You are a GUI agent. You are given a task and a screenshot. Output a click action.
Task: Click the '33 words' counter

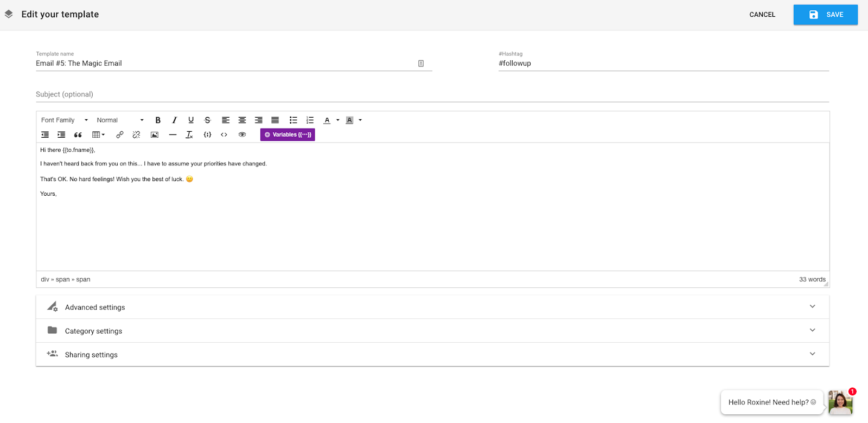(x=812, y=280)
